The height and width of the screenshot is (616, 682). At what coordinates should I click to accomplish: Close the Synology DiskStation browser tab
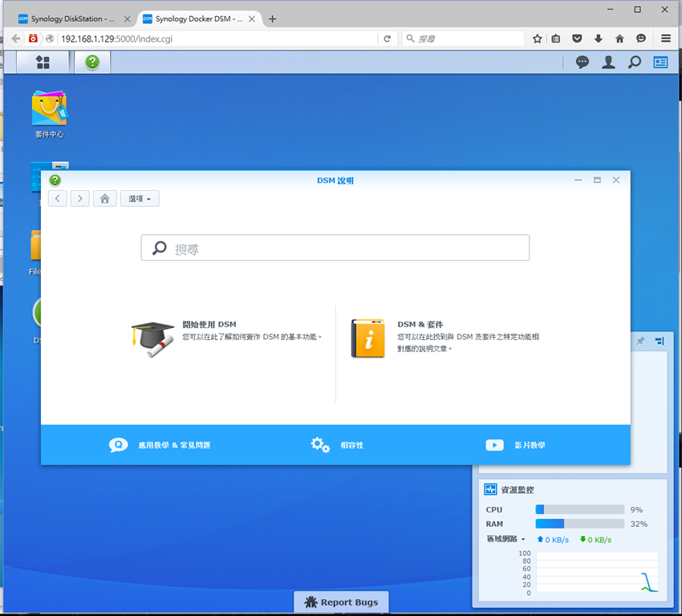point(127,18)
